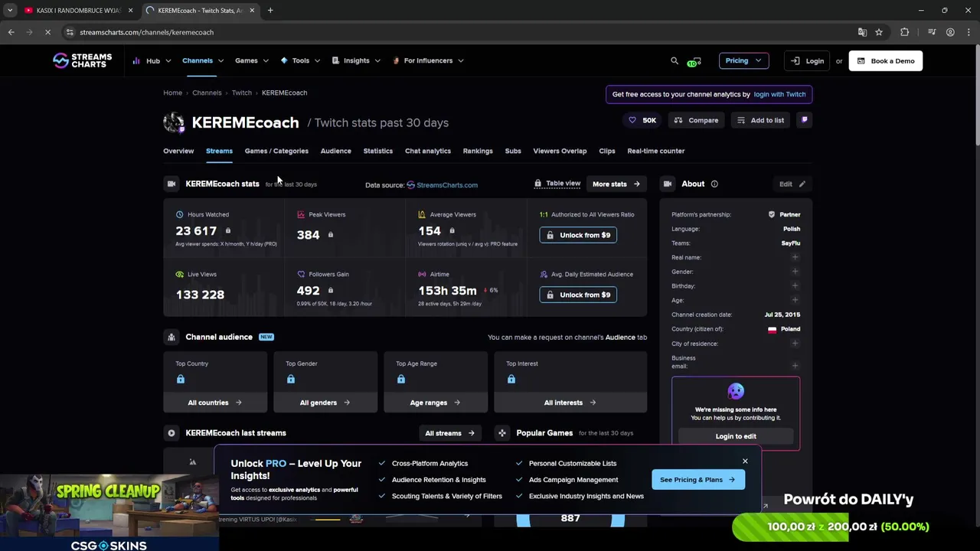Click Login to edit button
Screen dimensions: 980x551
click(x=736, y=436)
